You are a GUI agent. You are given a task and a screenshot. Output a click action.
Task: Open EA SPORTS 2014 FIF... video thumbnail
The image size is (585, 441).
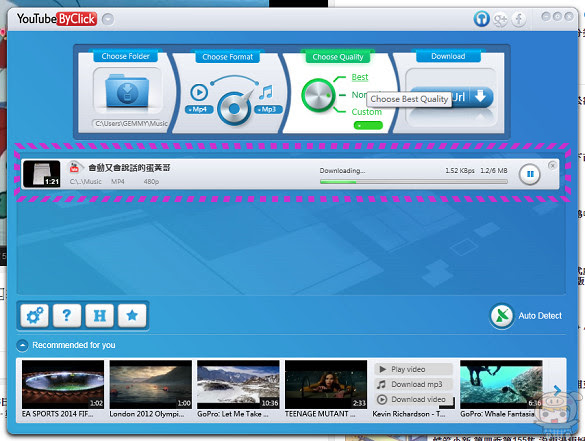pyautogui.click(x=63, y=384)
